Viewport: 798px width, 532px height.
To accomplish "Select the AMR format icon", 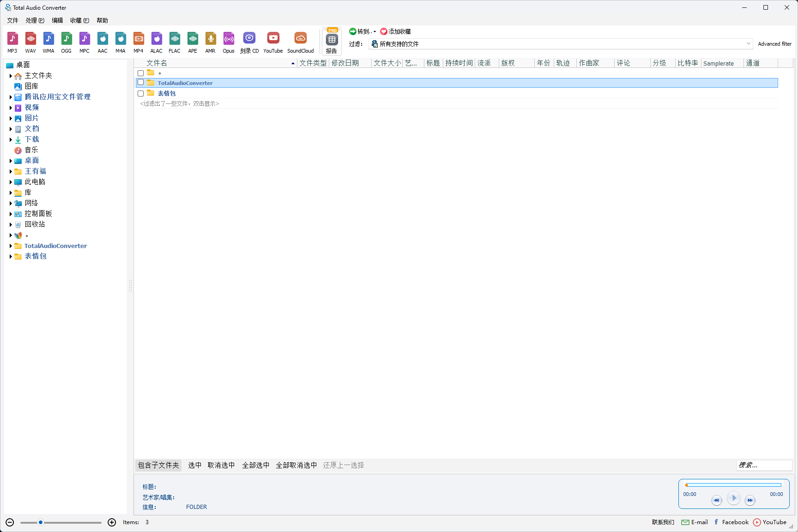I will pyautogui.click(x=211, y=42).
